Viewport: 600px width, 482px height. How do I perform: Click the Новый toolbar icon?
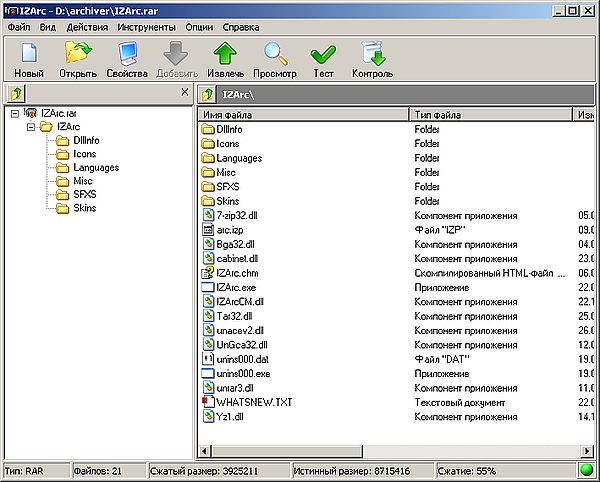click(29, 53)
